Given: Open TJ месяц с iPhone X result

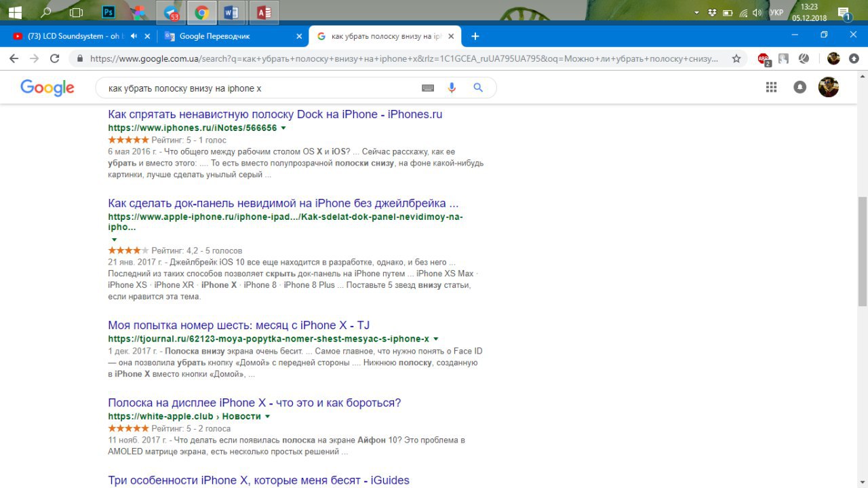Looking at the screenshot, I should (x=239, y=325).
